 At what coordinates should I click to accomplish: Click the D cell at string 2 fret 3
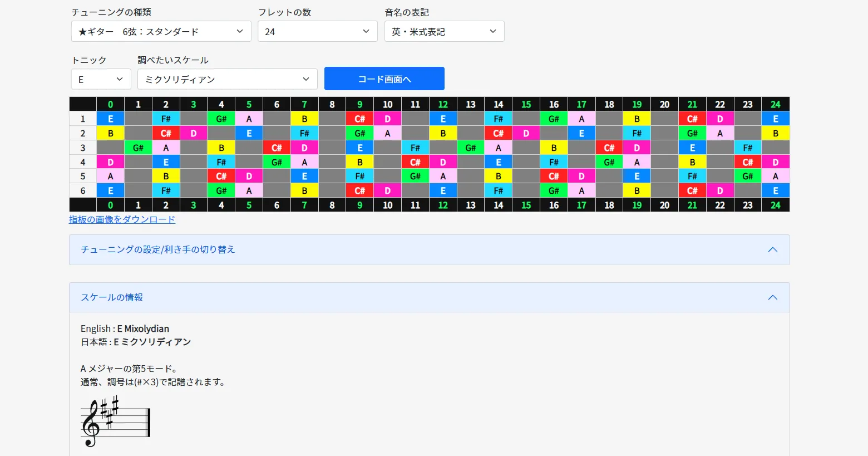point(193,133)
